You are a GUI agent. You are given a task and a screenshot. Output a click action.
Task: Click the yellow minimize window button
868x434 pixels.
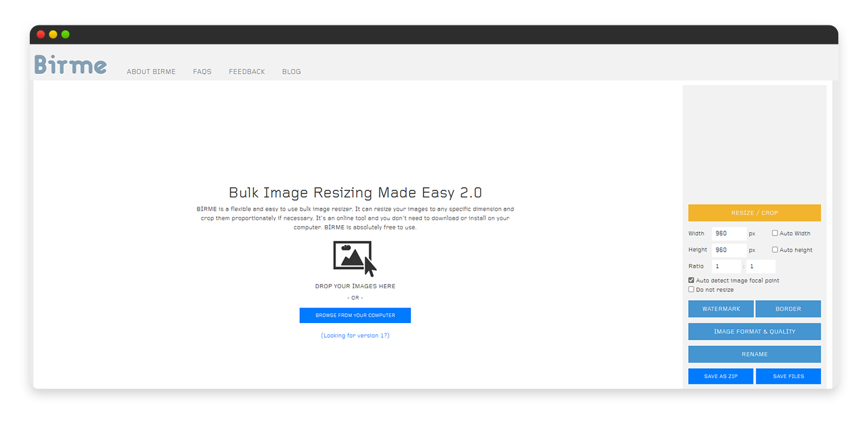[53, 34]
